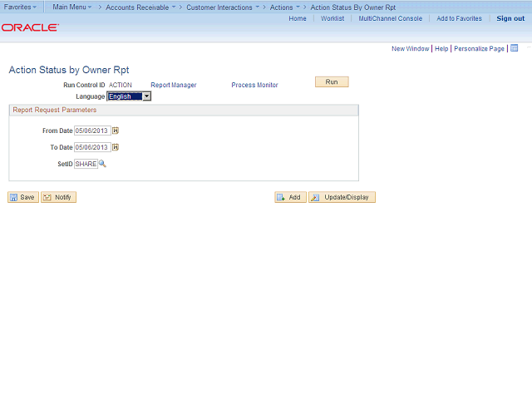Click the Update/Display button

click(x=342, y=197)
